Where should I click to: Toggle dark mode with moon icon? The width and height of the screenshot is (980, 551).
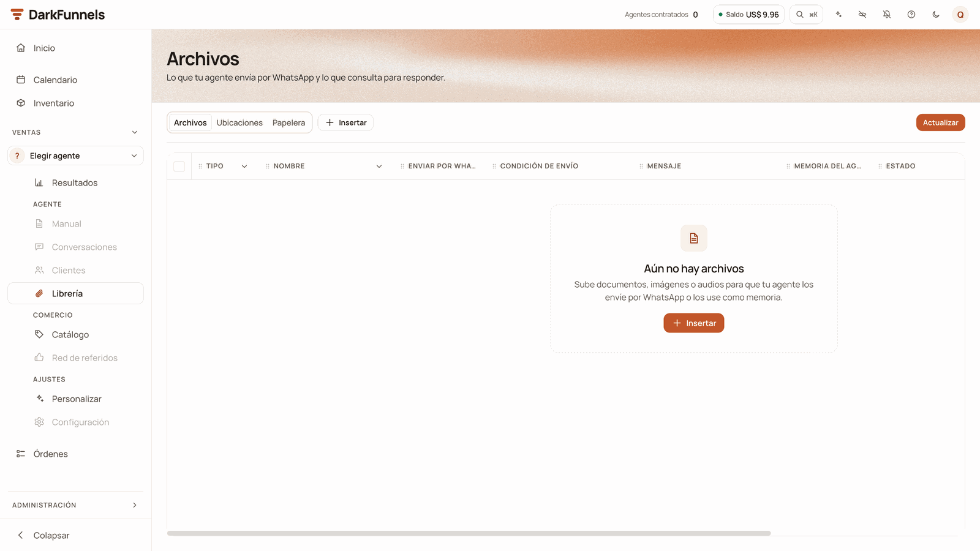[936, 15]
